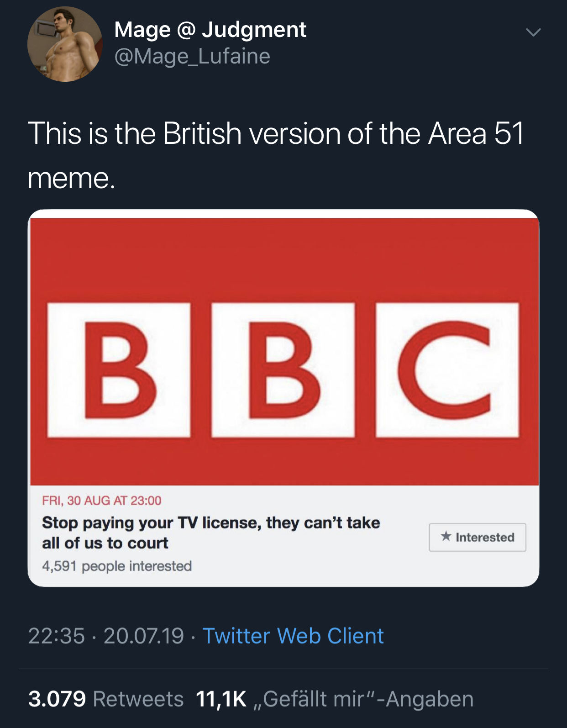The image size is (567, 728).
Task: Open the Mage @ Judgment profile avatar
Action: pos(65,44)
